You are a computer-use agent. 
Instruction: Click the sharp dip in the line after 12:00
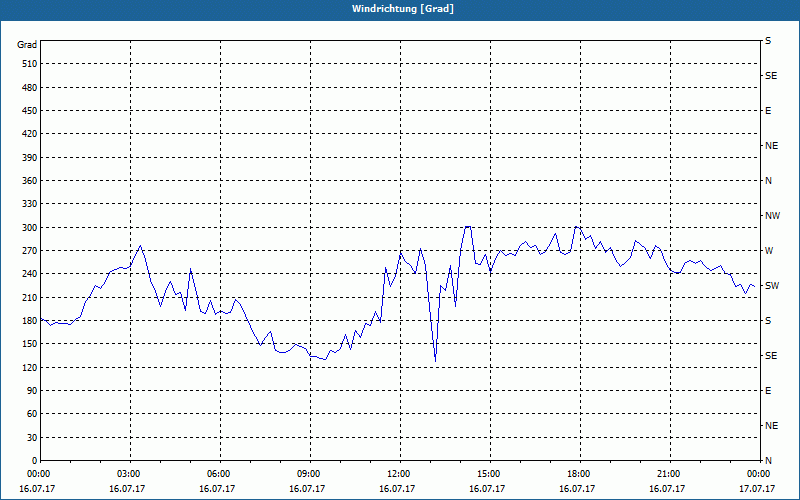[x=435, y=358]
